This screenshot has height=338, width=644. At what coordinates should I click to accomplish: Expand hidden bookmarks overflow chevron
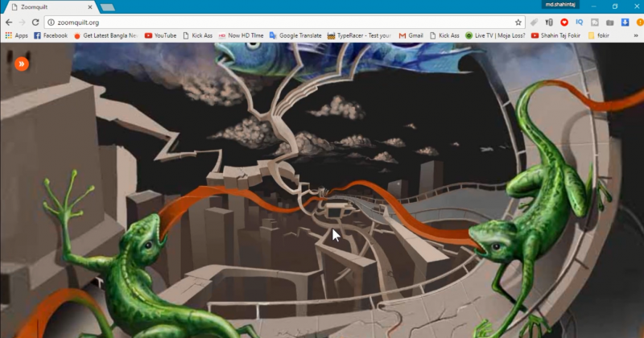pyautogui.click(x=636, y=35)
